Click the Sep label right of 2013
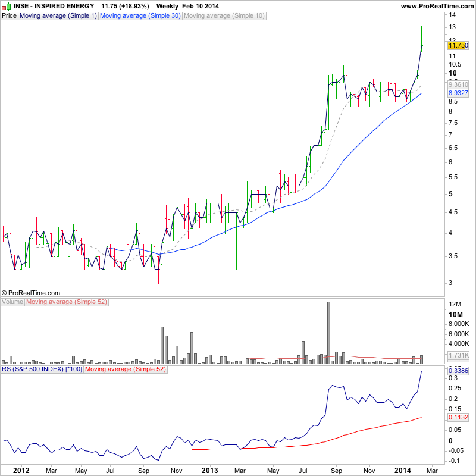This screenshot has width=476, height=476. tap(336, 471)
